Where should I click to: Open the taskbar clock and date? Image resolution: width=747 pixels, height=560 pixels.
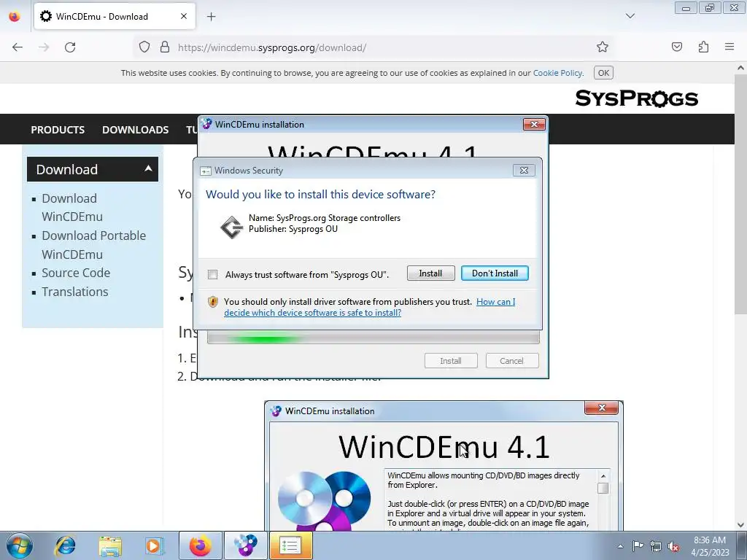[710, 546]
